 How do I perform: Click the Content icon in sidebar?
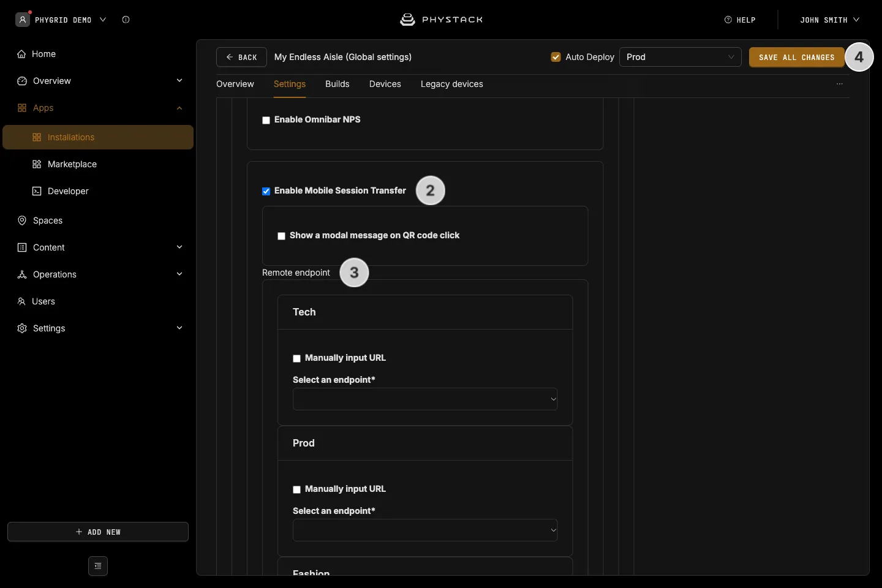pyautogui.click(x=22, y=247)
